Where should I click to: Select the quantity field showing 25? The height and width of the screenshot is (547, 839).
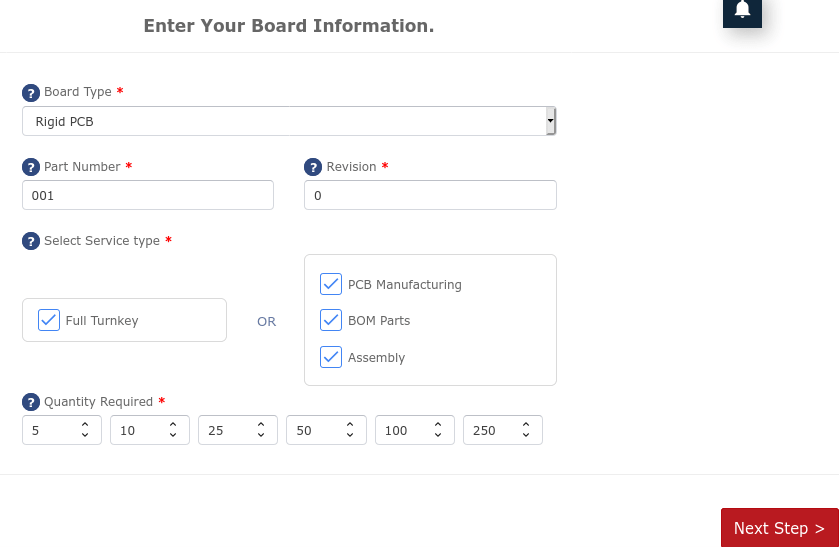225,430
